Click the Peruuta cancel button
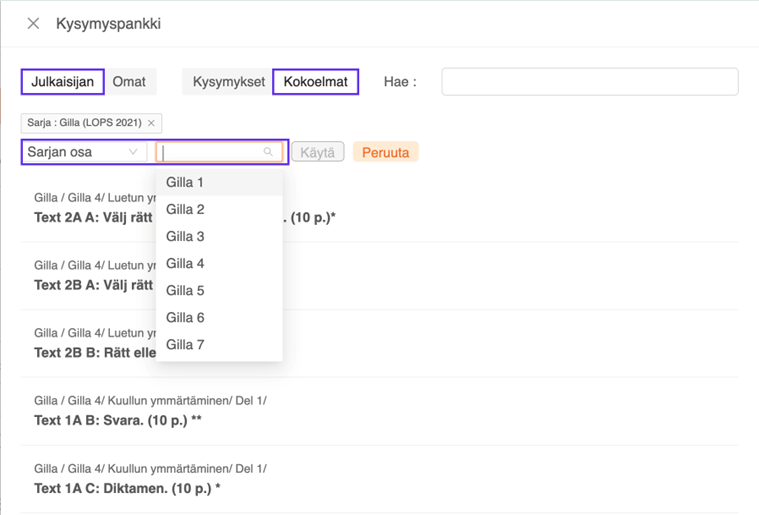Image resolution: width=759 pixels, height=515 pixels. click(x=385, y=152)
